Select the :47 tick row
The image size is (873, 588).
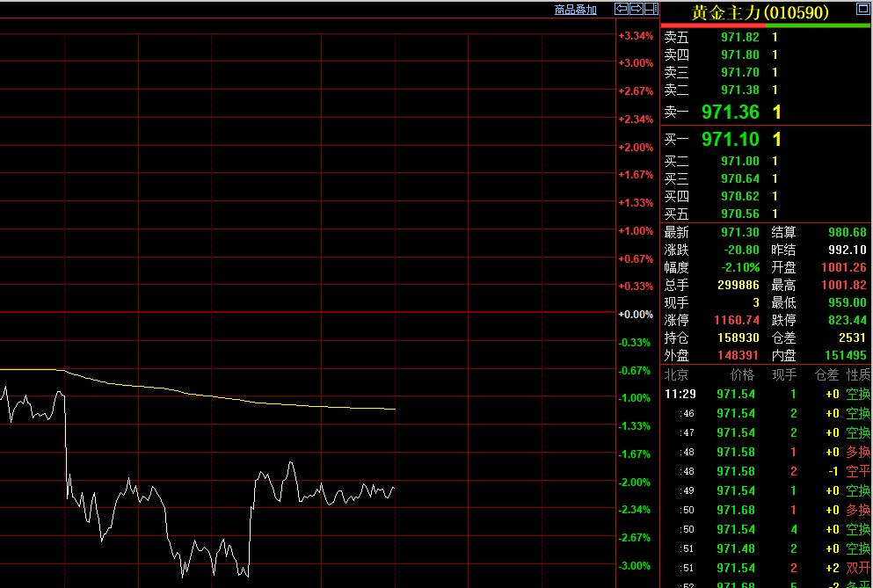(767, 432)
